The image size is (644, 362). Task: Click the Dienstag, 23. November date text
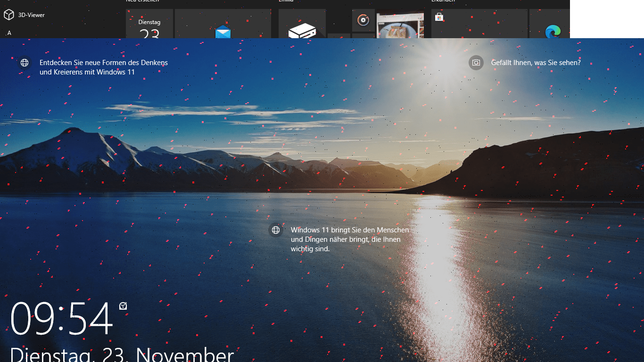click(122, 354)
